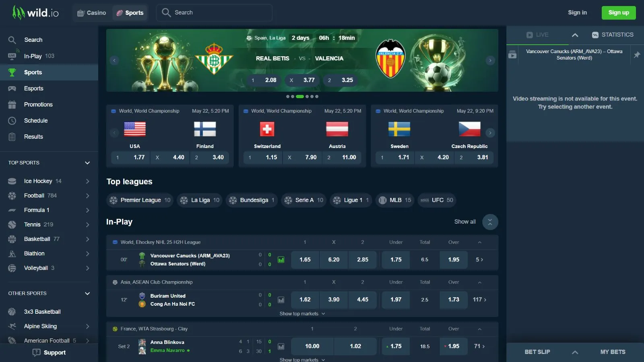The image size is (644, 362).
Task: Expand Show top markets under Buriram United
Action: tap(302, 314)
